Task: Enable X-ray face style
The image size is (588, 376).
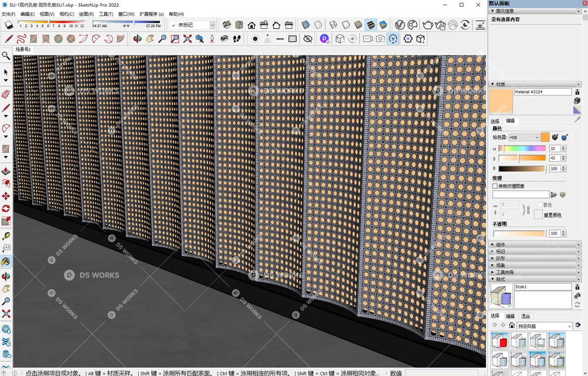Action: (305, 25)
